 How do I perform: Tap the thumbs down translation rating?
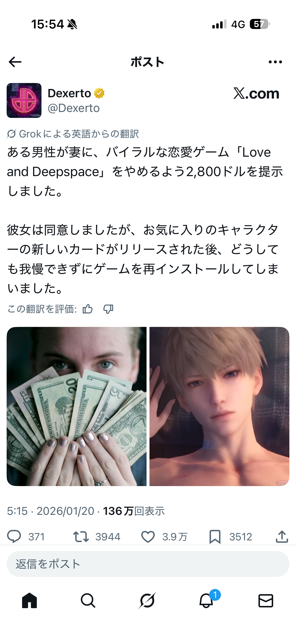pyautogui.click(x=108, y=309)
